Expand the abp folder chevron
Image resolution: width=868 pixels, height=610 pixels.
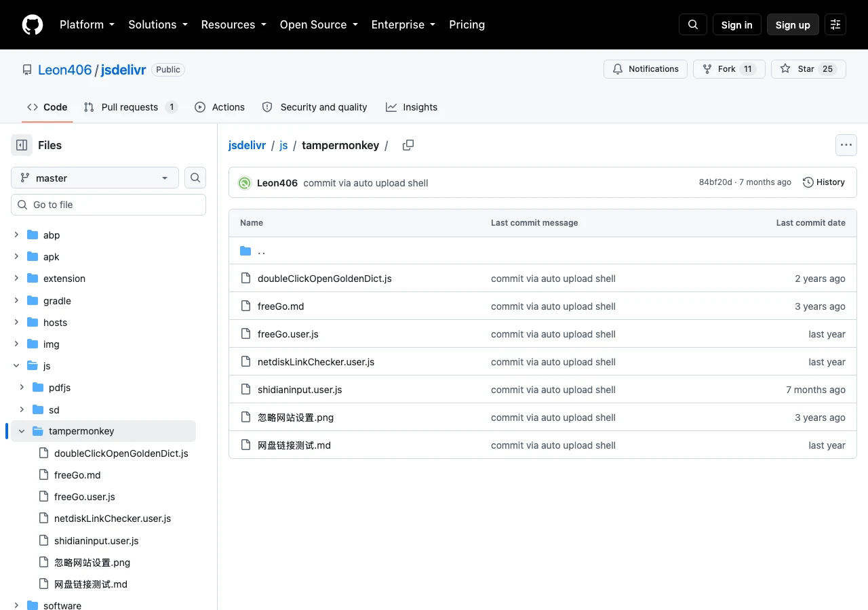click(16, 235)
